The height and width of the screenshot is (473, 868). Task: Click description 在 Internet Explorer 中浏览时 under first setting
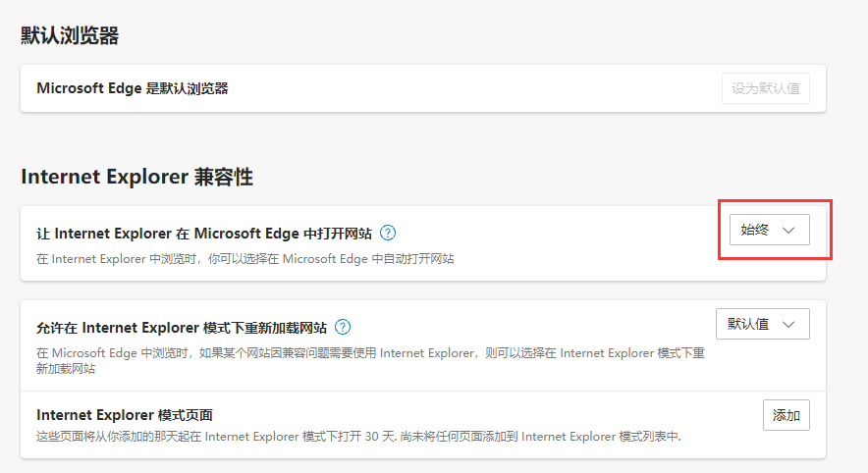pyautogui.click(x=245, y=259)
